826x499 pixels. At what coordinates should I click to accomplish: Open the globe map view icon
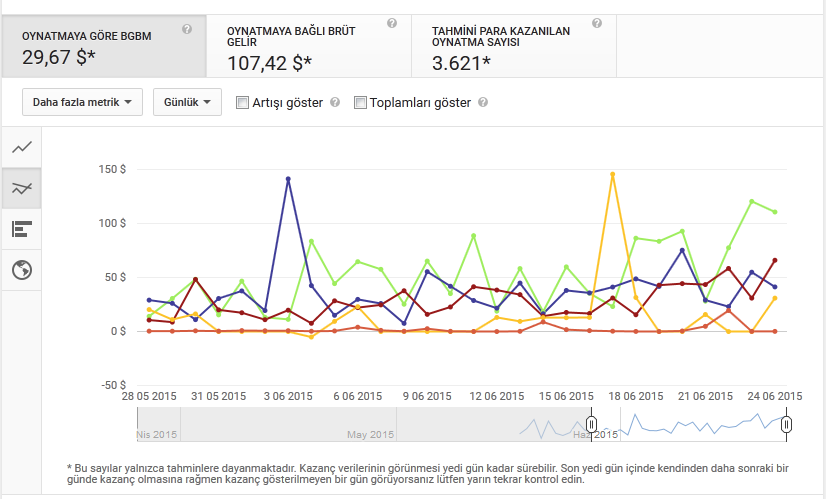point(22,270)
